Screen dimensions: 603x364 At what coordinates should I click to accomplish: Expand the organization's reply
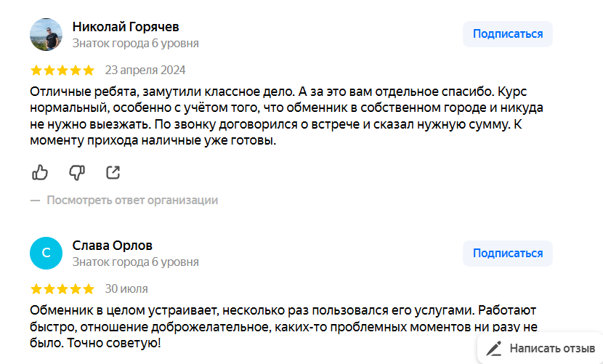tap(131, 200)
